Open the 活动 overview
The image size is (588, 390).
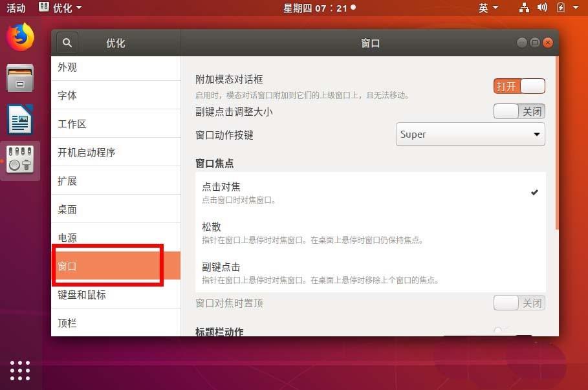click(16, 8)
